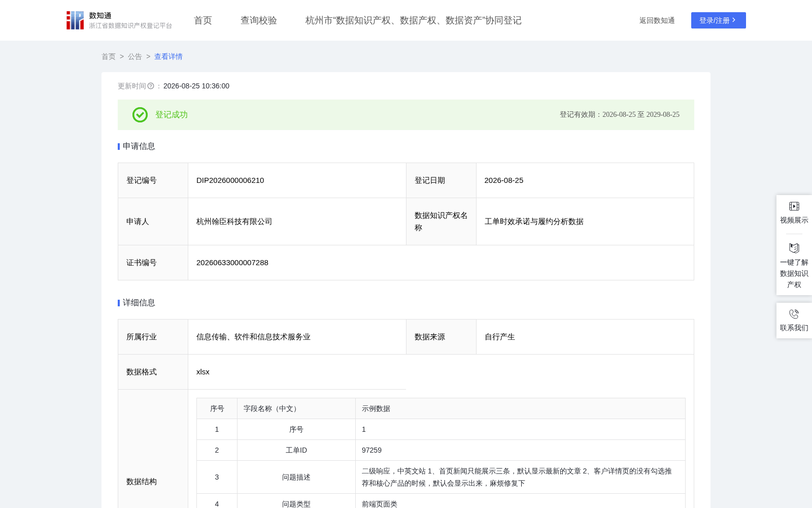Click the 数知通 platform logo
Image resolution: width=812 pixels, height=508 pixels.
pos(119,20)
